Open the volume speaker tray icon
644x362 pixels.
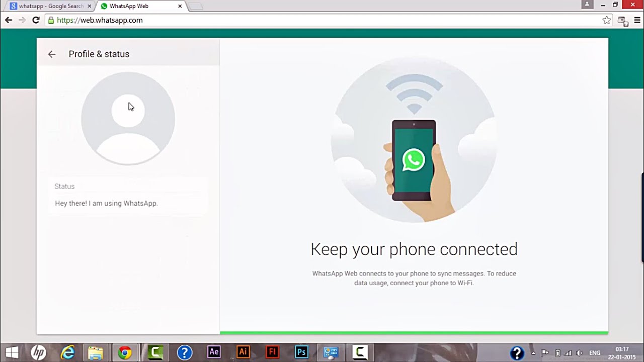point(579,353)
